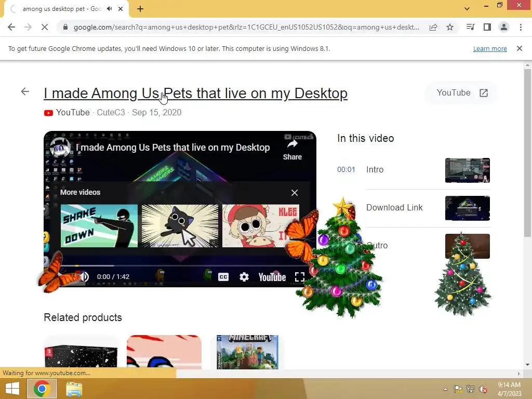
Task: Click the back arrow beside video title
Action: click(25, 91)
